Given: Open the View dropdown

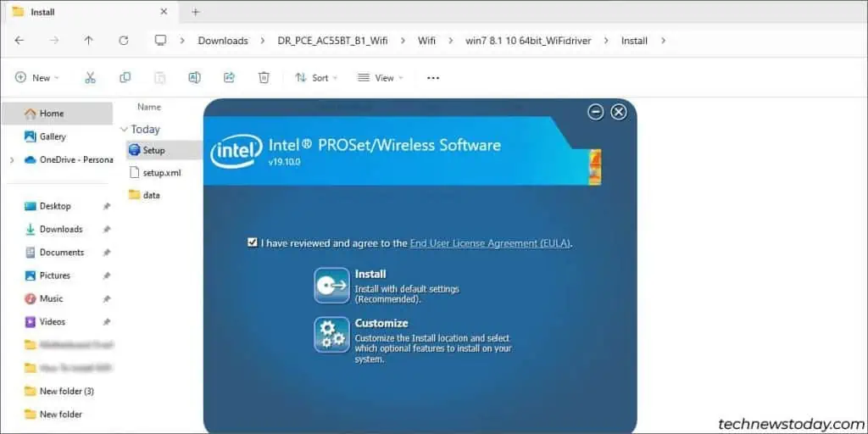Looking at the screenshot, I should [x=381, y=78].
